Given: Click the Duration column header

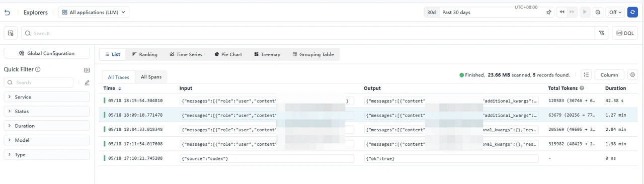Looking at the screenshot, I should 615,88.
